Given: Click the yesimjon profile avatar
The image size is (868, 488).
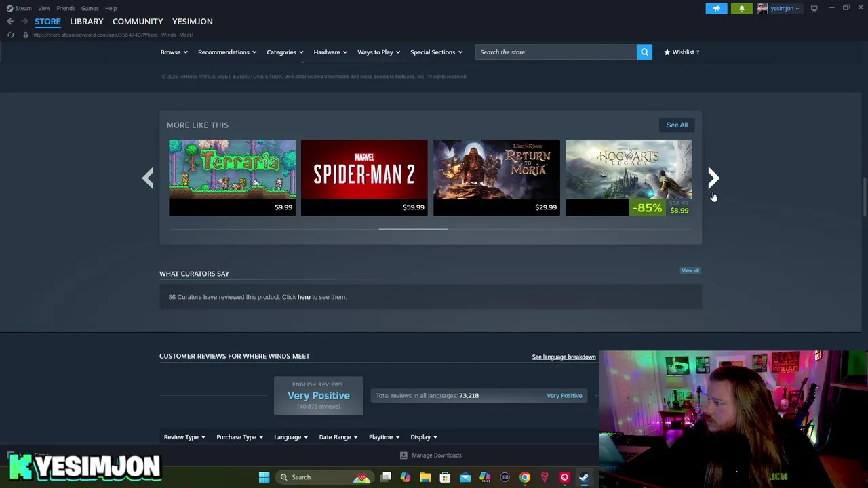Looking at the screenshot, I should tap(762, 8).
